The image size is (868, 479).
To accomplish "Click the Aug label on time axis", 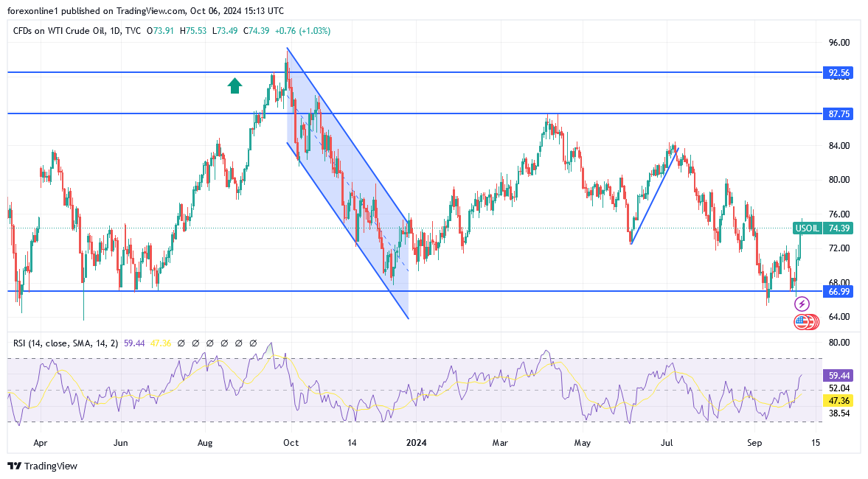I will (x=205, y=443).
